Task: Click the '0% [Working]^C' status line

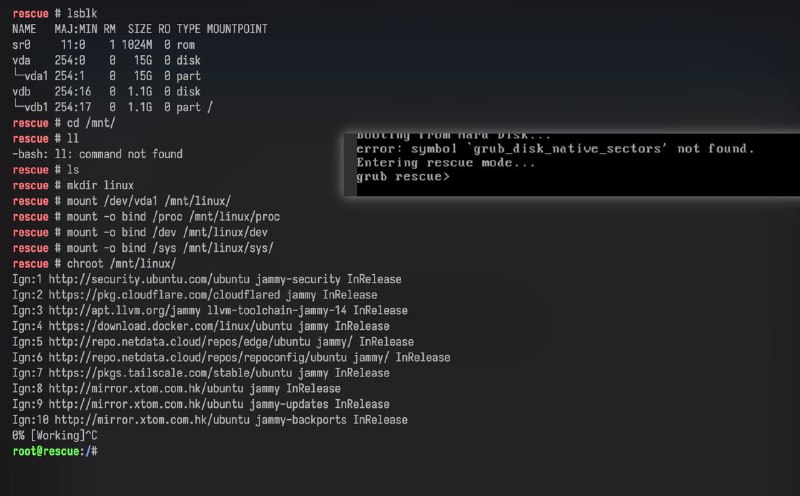Action: coord(55,436)
